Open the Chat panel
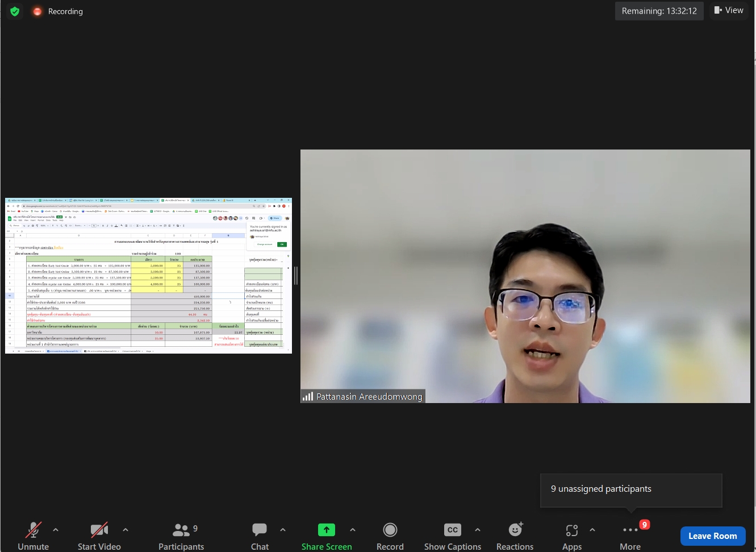The height and width of the screenshot is (552, 756). (260, 537)
